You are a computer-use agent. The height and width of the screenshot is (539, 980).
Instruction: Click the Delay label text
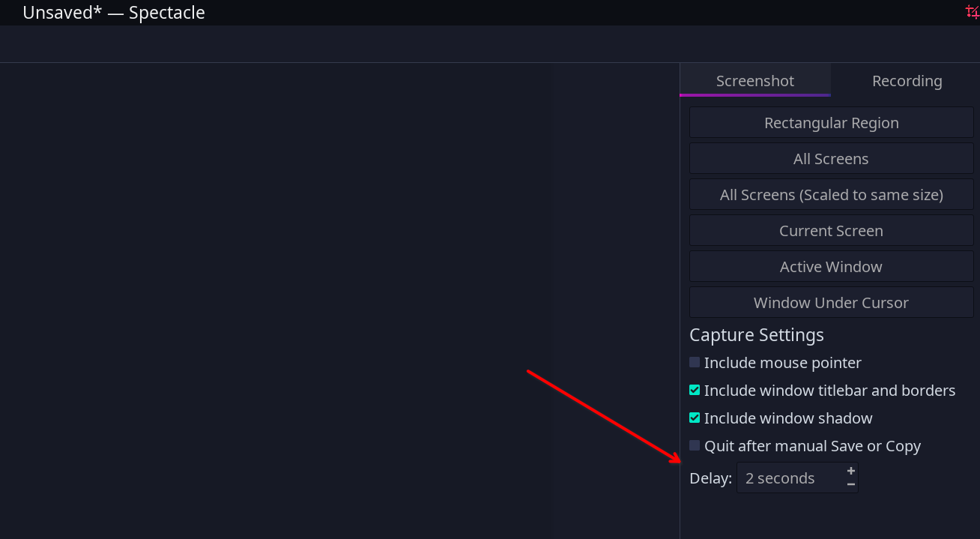[x=710, y=478]
